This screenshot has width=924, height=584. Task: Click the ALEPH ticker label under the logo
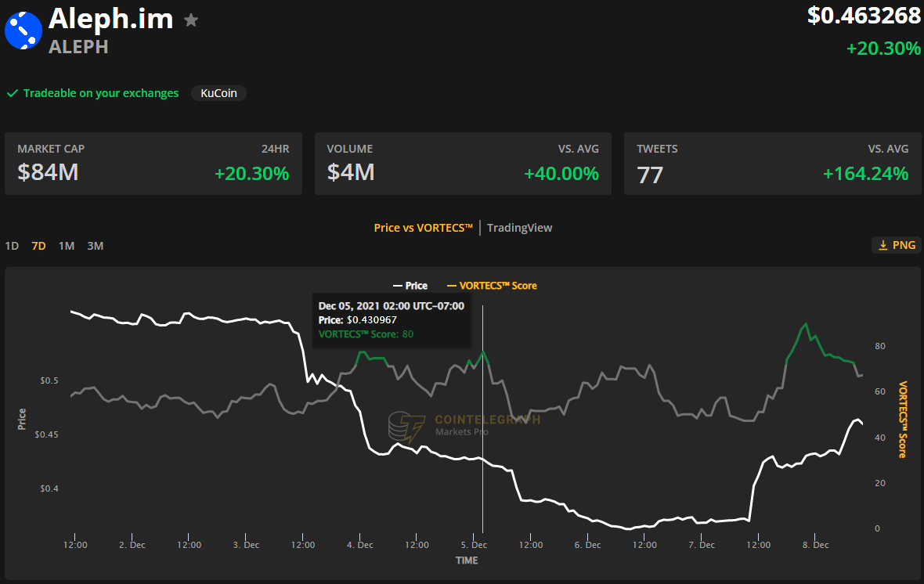point(78,49)
